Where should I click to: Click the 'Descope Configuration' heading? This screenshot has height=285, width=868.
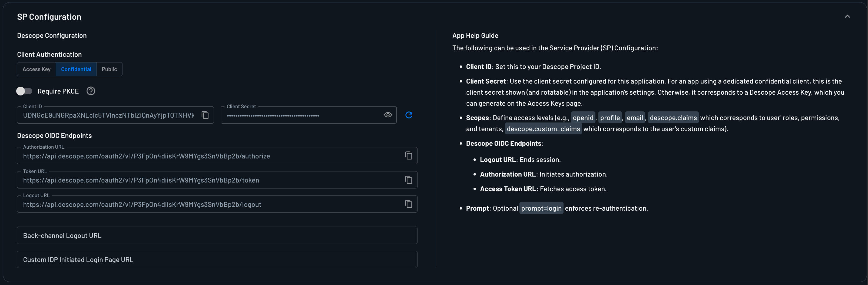pyautogui.click(x=52, y=35)
